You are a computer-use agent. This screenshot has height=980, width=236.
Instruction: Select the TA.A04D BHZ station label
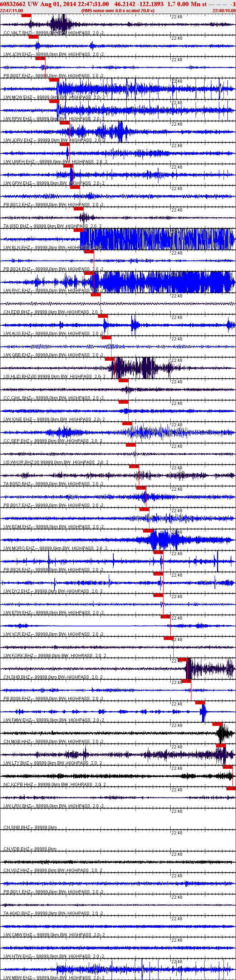53,914
